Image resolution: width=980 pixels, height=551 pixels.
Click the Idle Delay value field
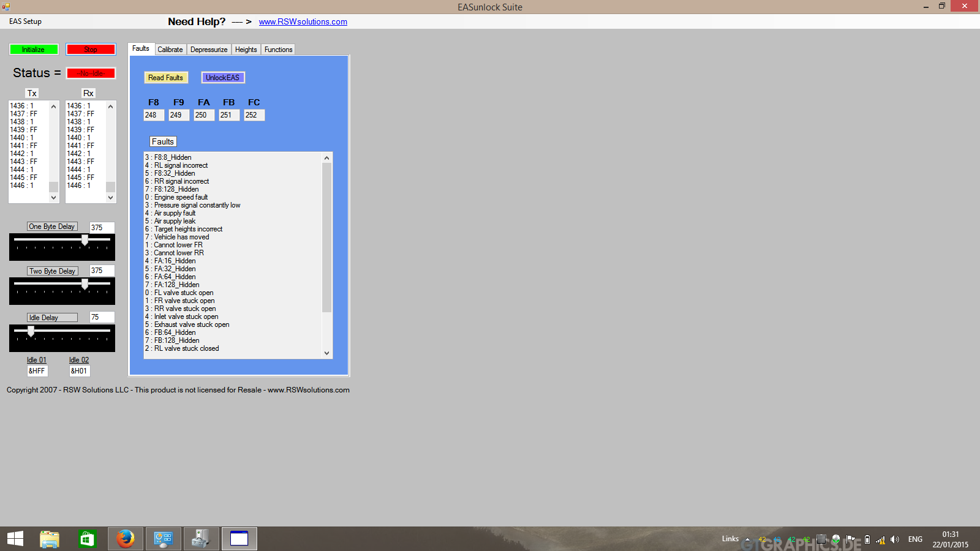click(x=102, y=317)
